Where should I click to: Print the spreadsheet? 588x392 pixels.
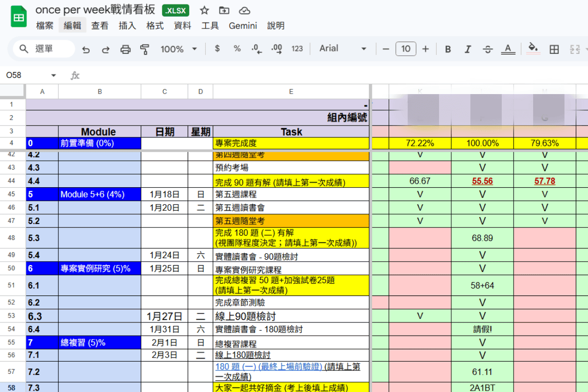(x=125, y=49)
